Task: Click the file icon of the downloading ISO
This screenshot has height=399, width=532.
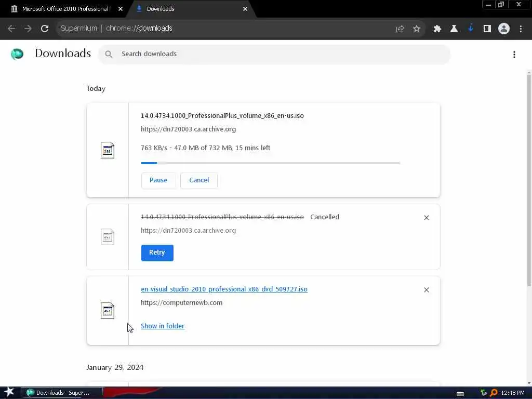Action: [108, 150]
